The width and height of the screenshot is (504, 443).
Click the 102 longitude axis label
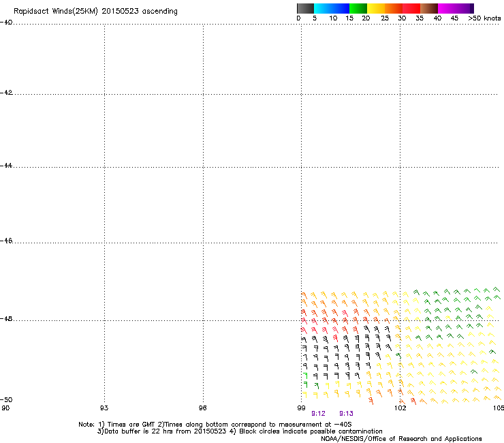[400, 408]
